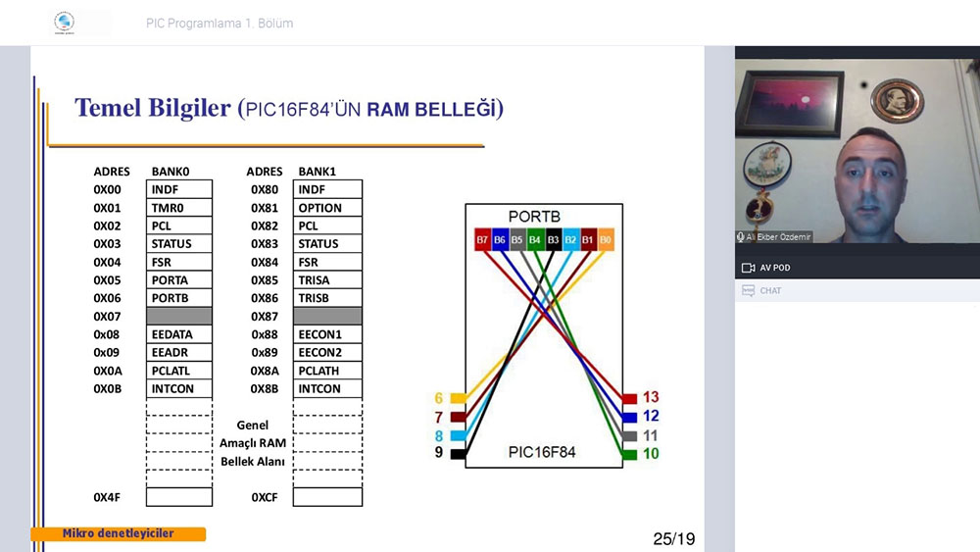This screenshot has height=552, width=980.
Task: Click the title 'PIC Programlama 1. Bölüm'
Action: point(220,24)
